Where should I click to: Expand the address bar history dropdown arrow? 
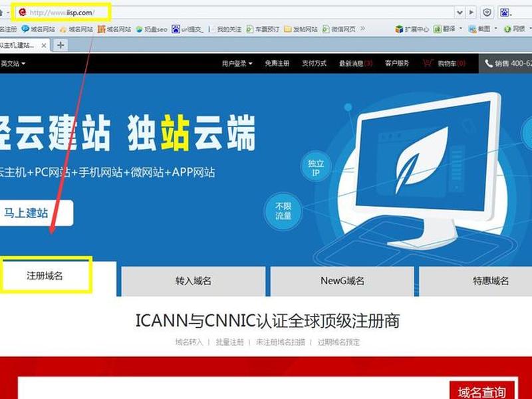coord(460,13)
